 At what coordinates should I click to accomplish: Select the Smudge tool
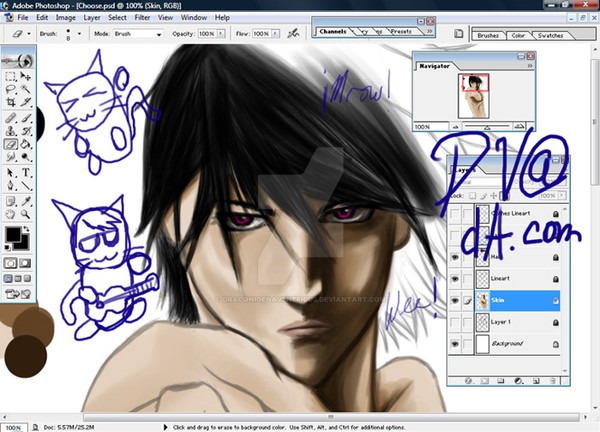coord(11,157)
